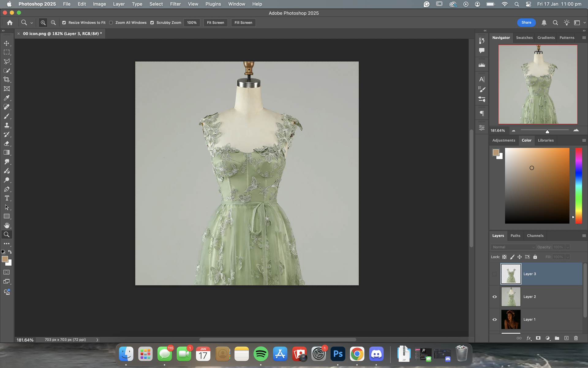The width and height of the screenshot is (588, 368).
Task: Open the Filter menu
Action: 175,4
